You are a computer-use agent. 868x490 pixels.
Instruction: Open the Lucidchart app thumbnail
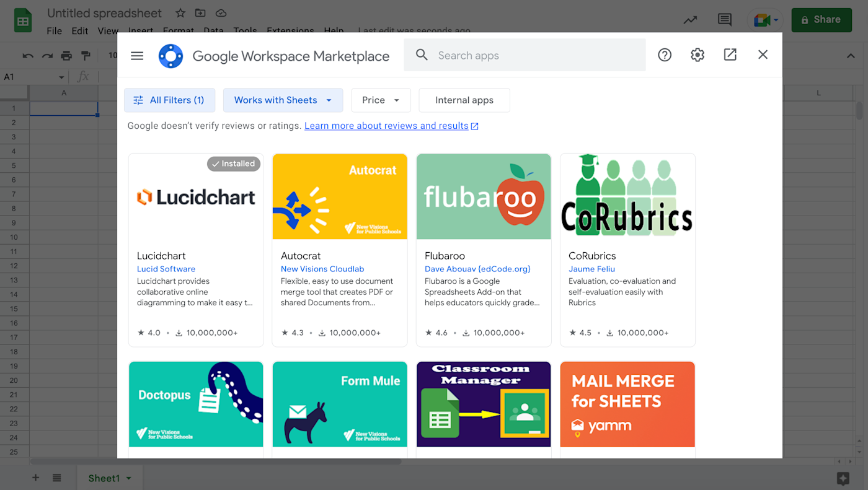click(x=196, y=196)
